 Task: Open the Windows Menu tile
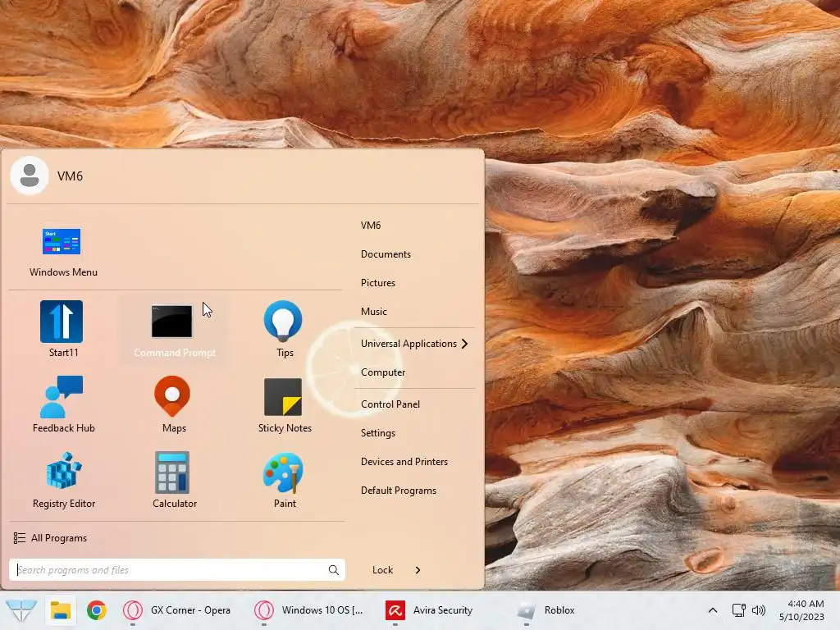pyautogui.click(x=63, y=251)
